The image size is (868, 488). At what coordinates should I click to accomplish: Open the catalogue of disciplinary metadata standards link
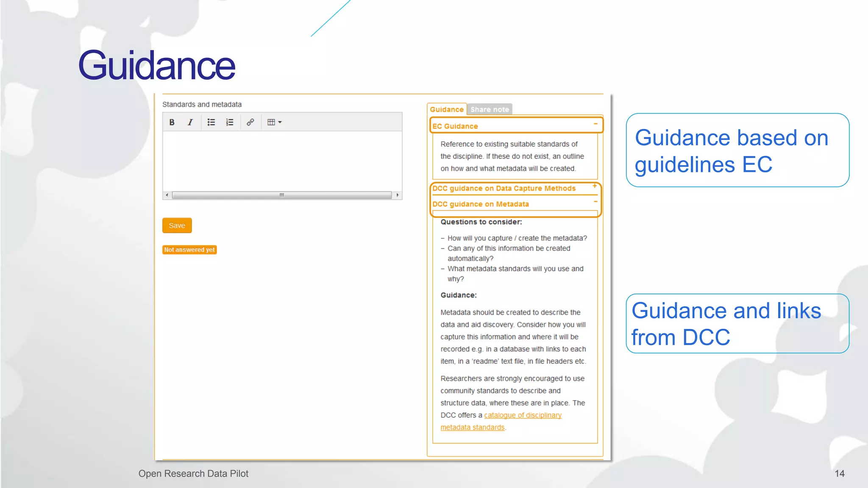(x=501, y=421)
